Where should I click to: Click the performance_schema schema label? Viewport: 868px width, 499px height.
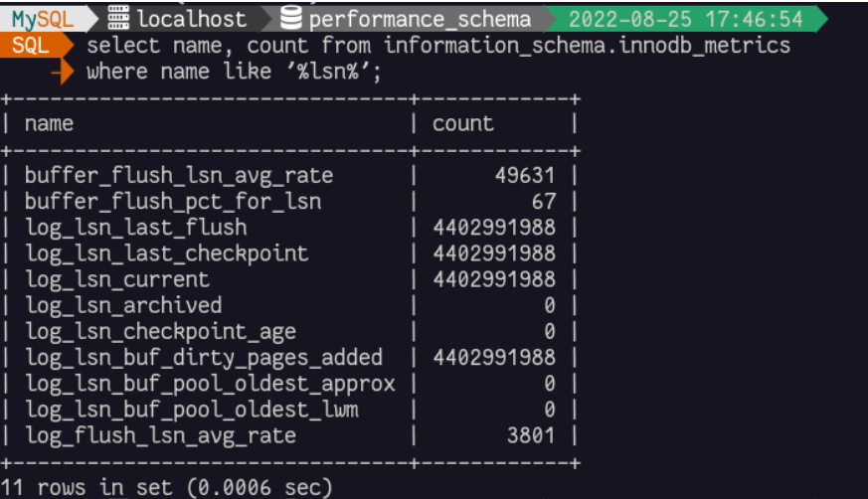(420, 19)
